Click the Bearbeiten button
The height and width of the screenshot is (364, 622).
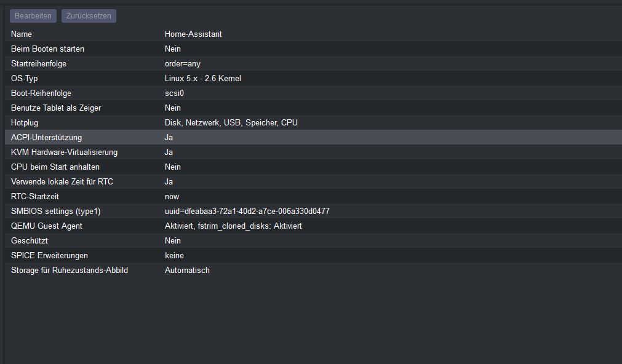pos(33,15)
